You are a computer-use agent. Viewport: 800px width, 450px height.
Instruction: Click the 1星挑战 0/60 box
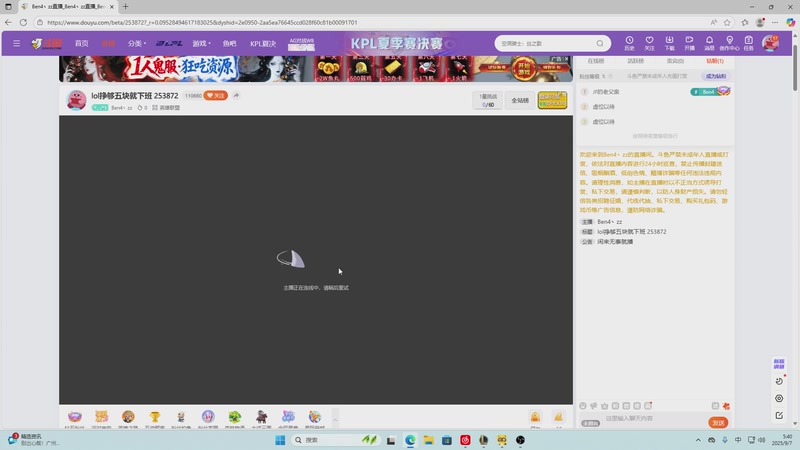[488, 100]
